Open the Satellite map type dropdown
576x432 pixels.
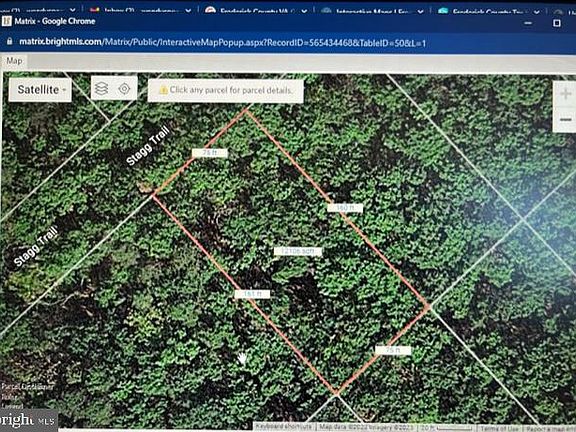pyautogui.click(x=40, y=90)
